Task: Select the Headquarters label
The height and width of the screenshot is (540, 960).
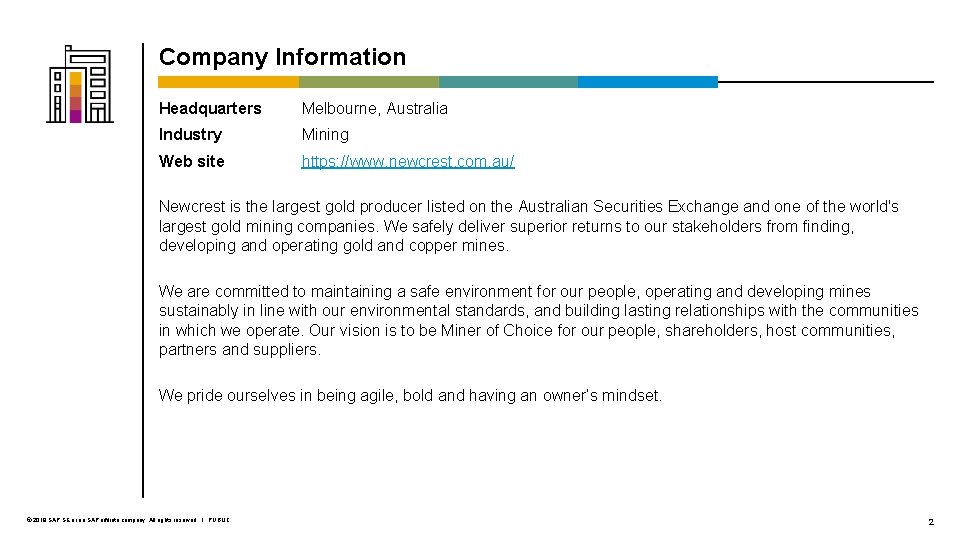Action: coord(210,108)
